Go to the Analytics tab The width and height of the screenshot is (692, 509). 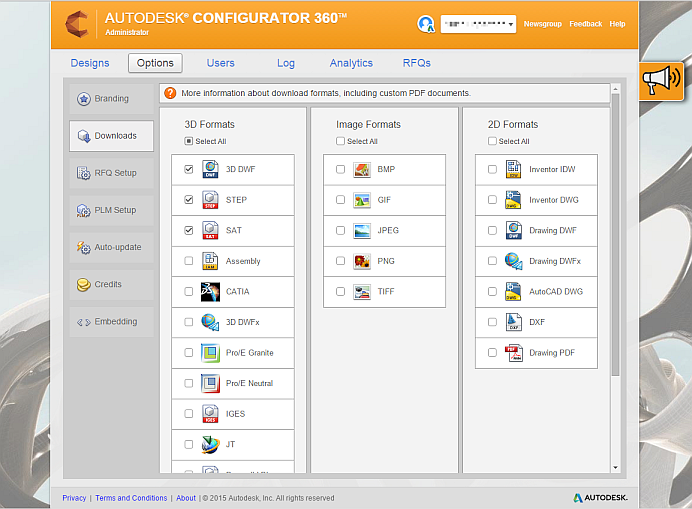(x=351, y=63)
